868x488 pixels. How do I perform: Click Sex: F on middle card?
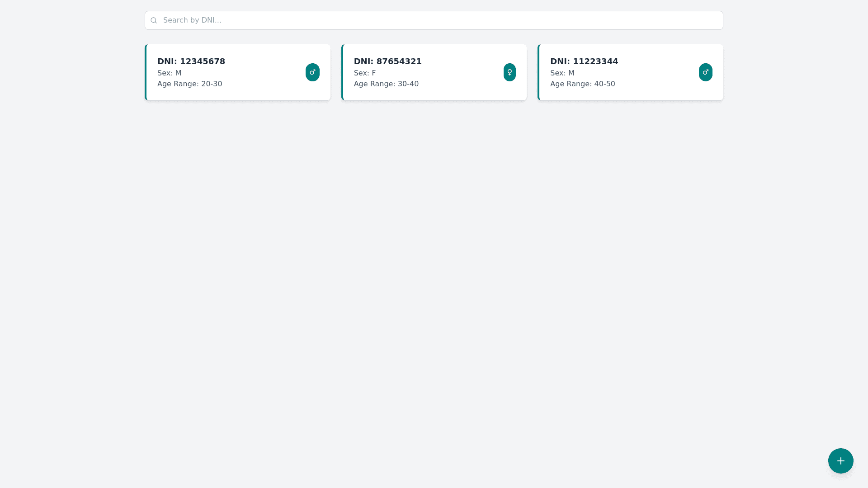364,73
